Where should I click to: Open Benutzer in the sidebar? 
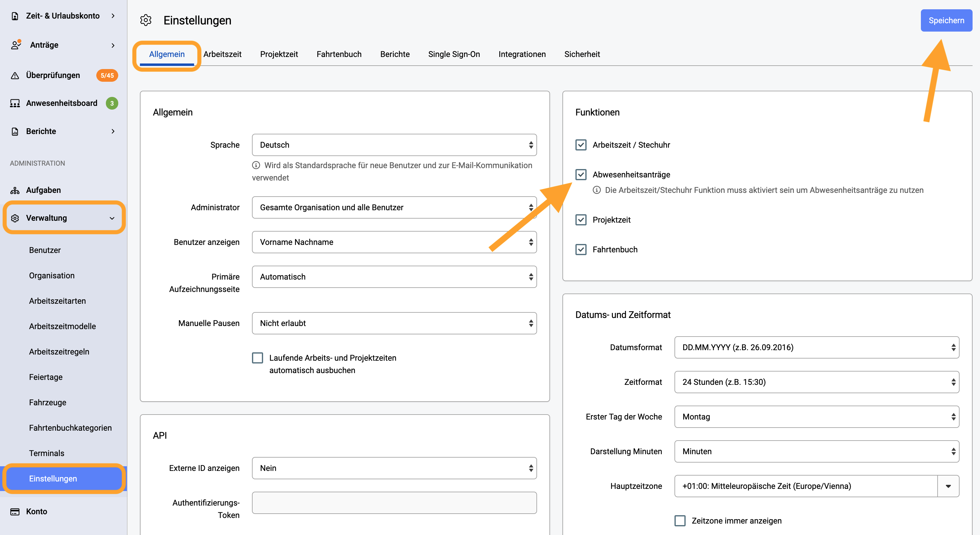(x=45, y=250)
